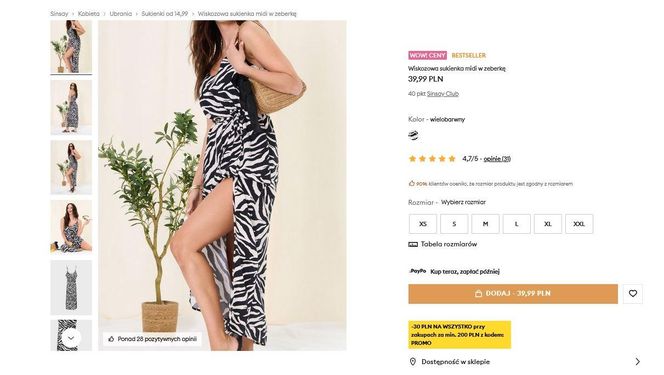Click the PayPo logo icon

tap(418, 271)
